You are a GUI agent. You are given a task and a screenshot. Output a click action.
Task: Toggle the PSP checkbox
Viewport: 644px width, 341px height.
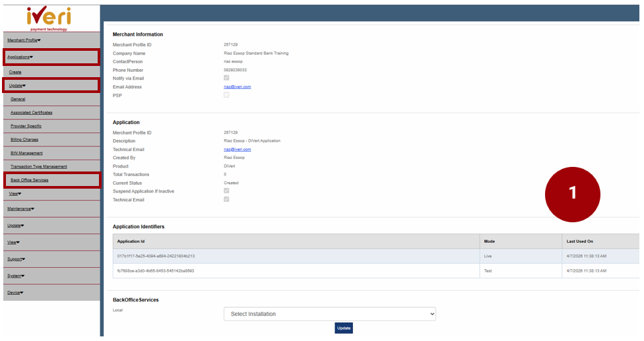226,95
